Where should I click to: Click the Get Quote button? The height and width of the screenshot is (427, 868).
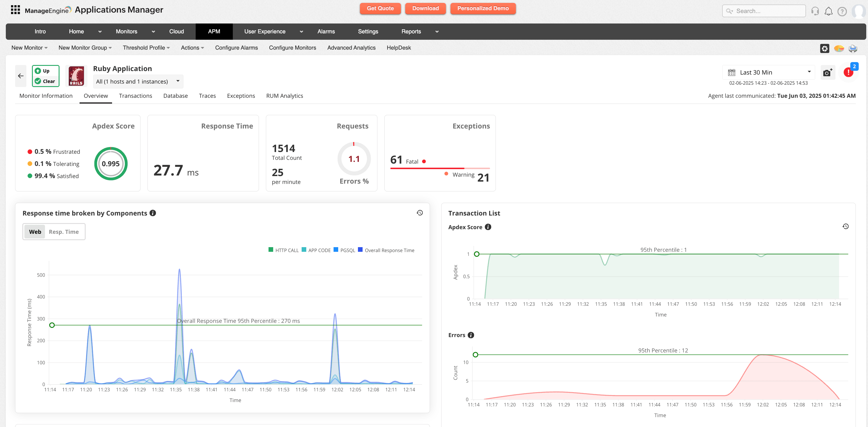pyautogui.click(x=380, y=8)
